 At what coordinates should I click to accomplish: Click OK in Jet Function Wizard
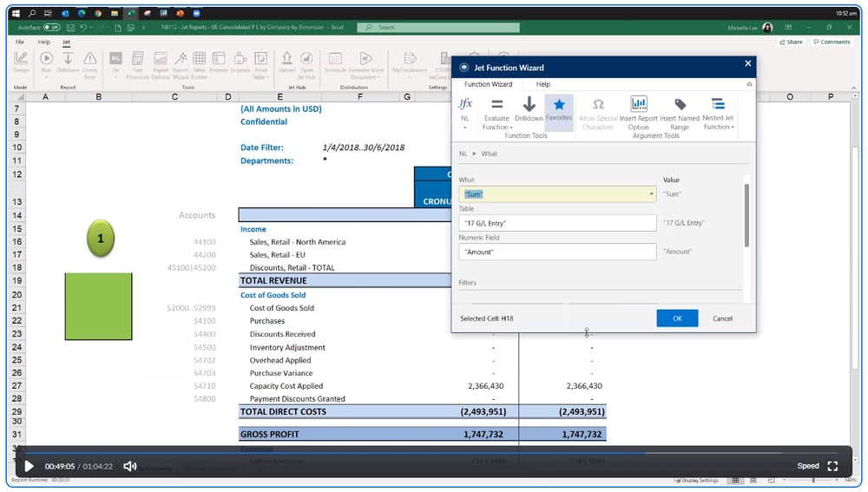coord(677,318)
